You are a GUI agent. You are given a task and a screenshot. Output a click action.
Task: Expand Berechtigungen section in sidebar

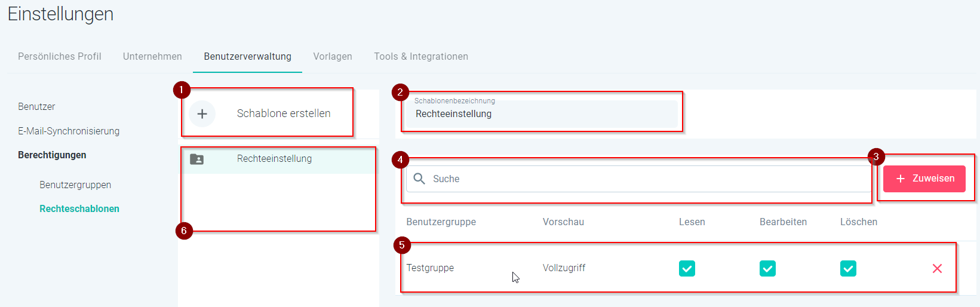pyautogui.click(x=52, y=155)
